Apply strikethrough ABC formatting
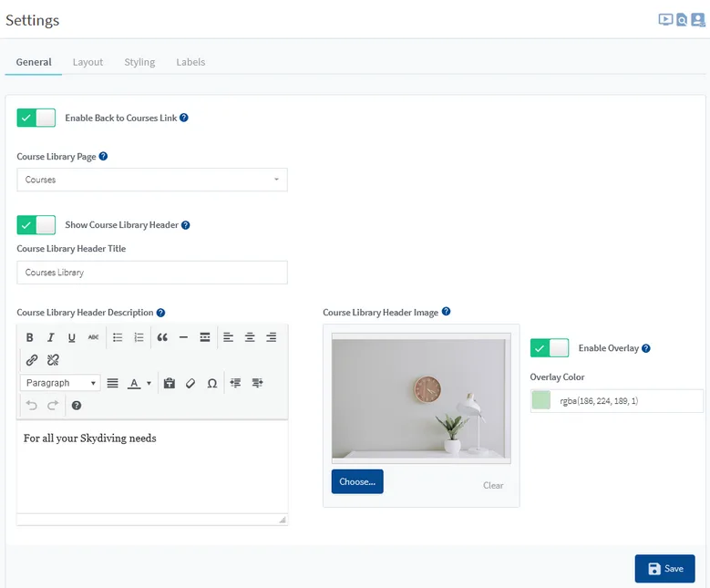The image size is (710, 588). point(93,337)
